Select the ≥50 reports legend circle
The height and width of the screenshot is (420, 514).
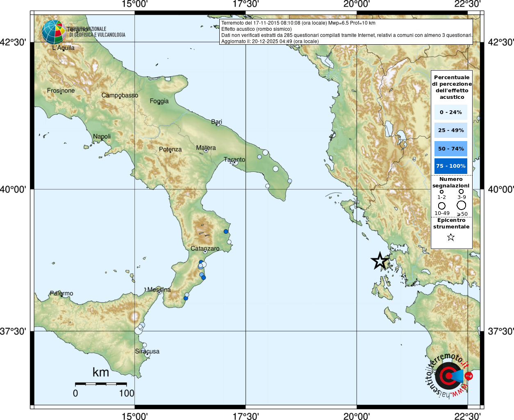point(462,205)
